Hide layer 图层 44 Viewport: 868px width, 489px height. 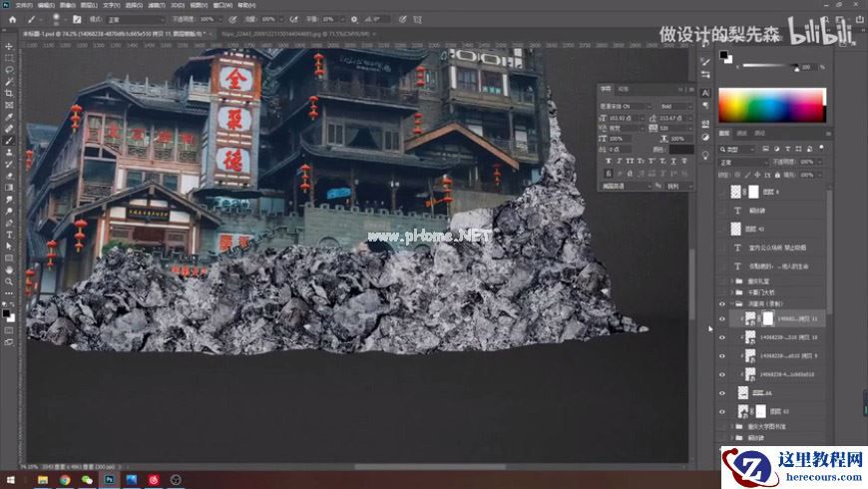(722, 393)
